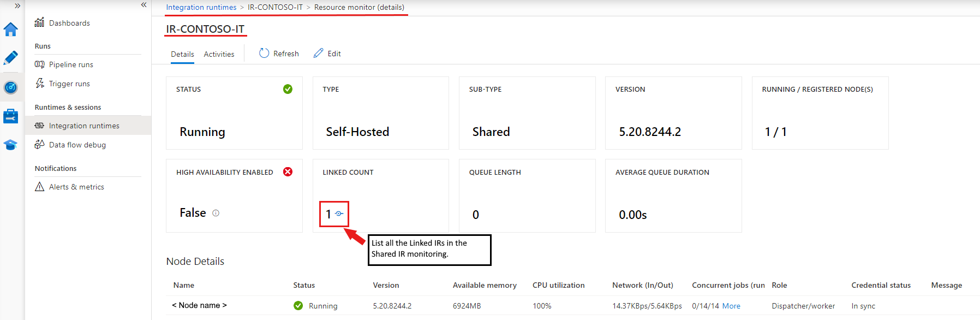This screenshot has height=320, width=980.
Task: Go to Integration runtimes breadcrumb link
Action: (201, 7)
